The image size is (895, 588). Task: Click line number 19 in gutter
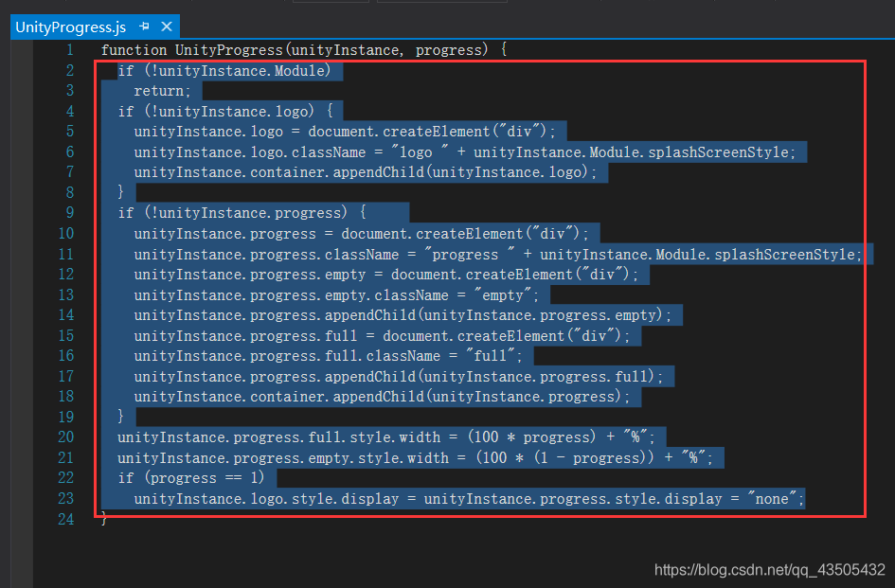66,418
